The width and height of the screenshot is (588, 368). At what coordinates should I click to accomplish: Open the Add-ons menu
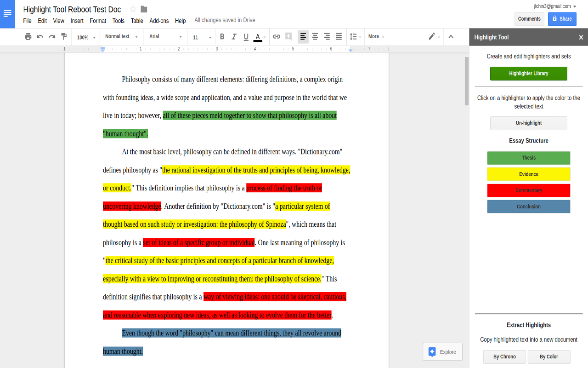[x=159, y=21]
